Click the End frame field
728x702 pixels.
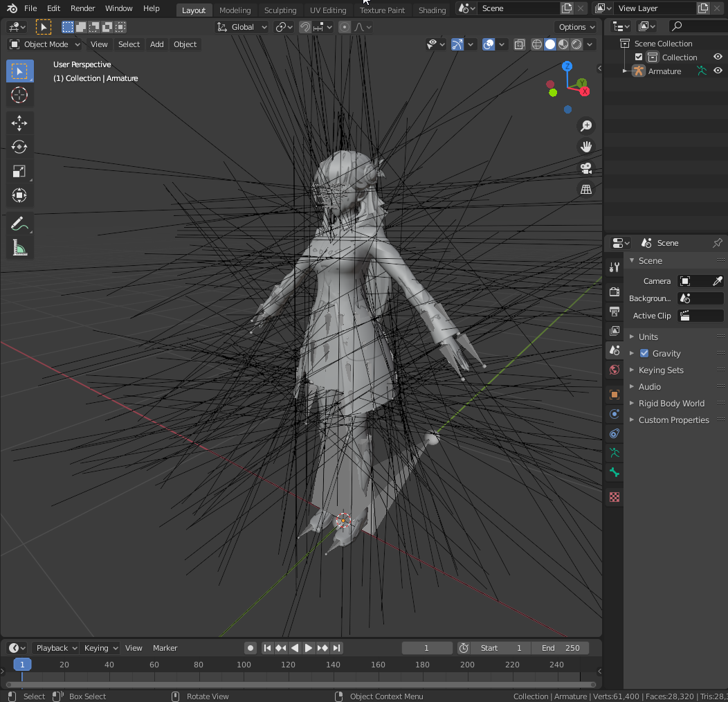pos(561,647)
